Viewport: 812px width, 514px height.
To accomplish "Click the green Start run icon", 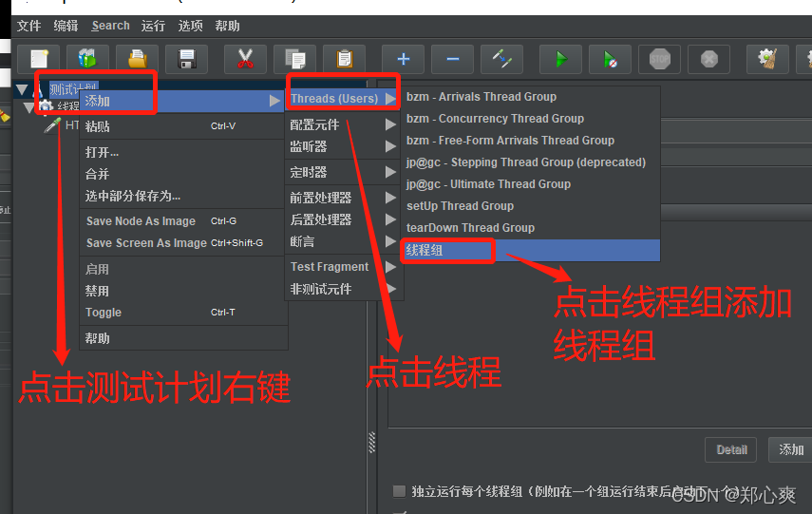I will coord(561,59).
